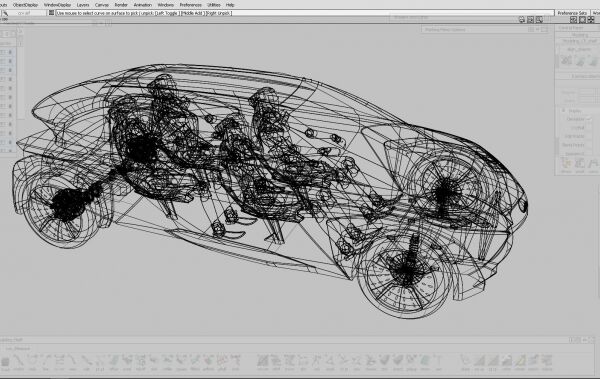Open the Render menu
600x379 pixels.
coord(121,5)
